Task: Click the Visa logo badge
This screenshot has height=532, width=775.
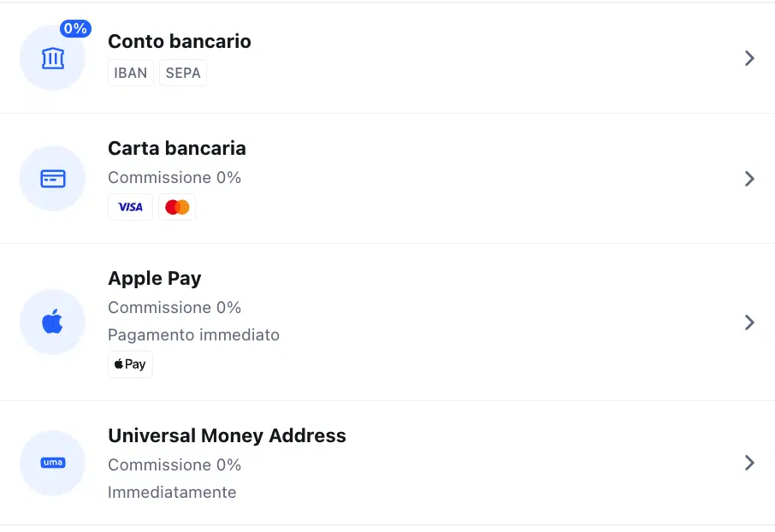Action: 131,207
